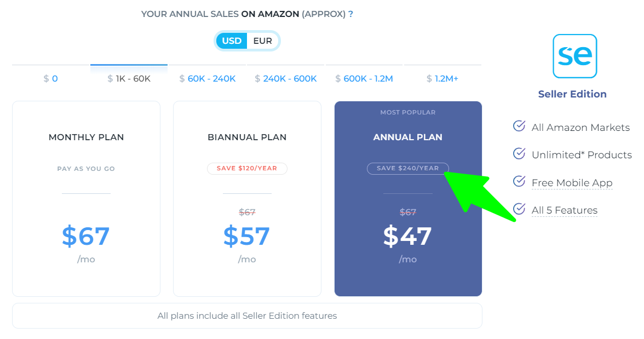Choose the $1.2M+ sales range
The image size is (644, 339).
[x=442, y=79]
